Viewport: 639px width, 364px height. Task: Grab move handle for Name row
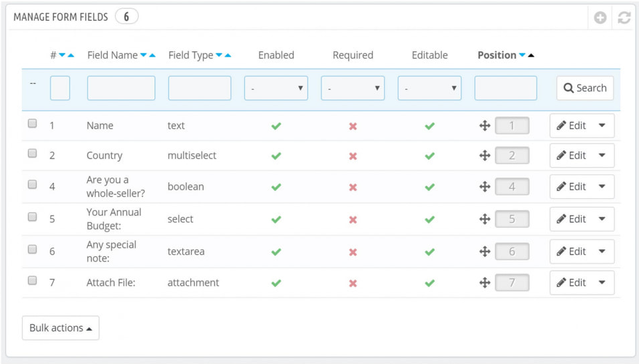pyautogui.click(x=485, y=126)
